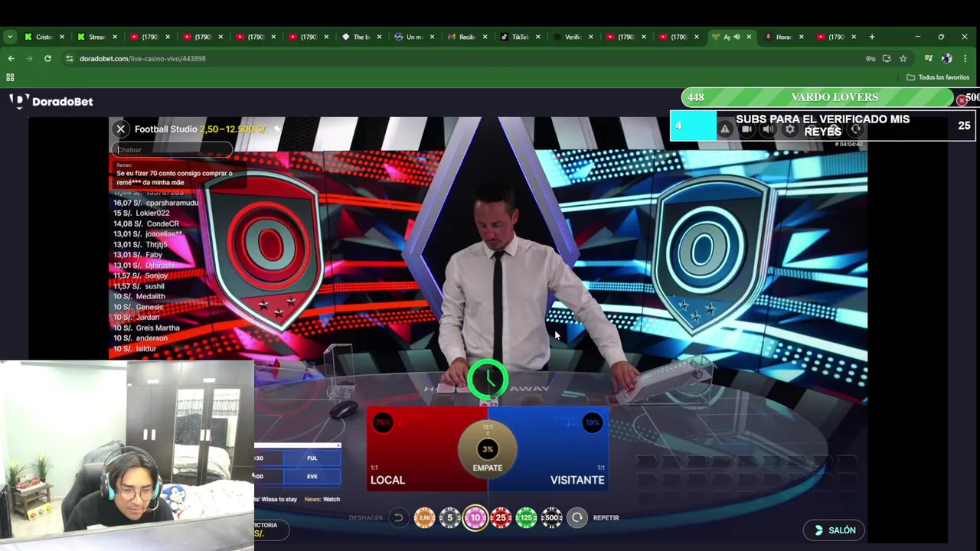Viewport: 980px width, 551px height.
Task: Switch to the Verific browser tab
Action: [x=573, y=37]
